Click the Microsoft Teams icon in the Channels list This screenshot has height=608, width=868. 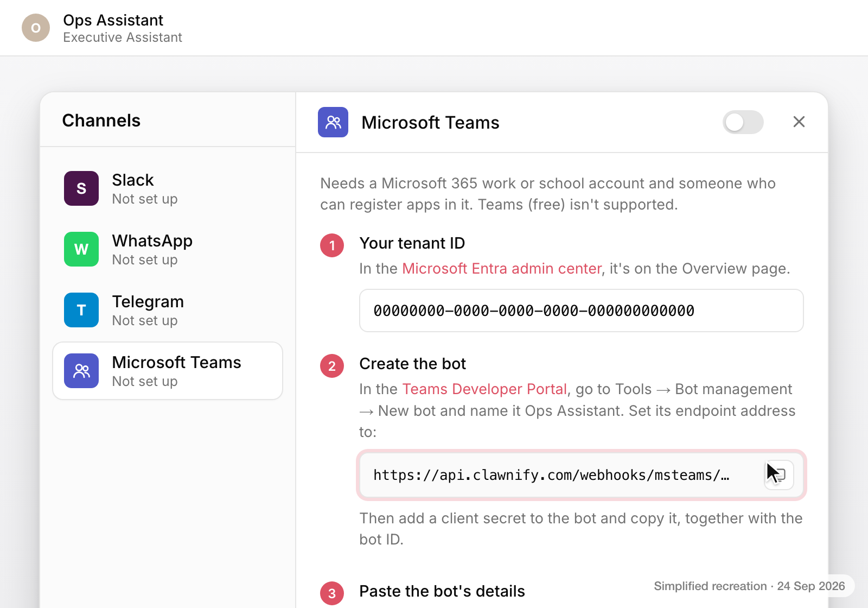[x=81, y=371]
